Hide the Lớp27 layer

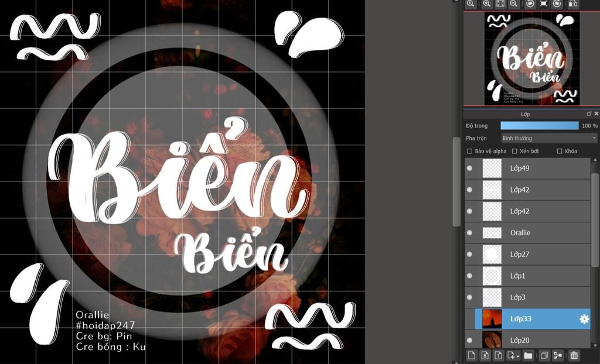(x=469, y=254)
